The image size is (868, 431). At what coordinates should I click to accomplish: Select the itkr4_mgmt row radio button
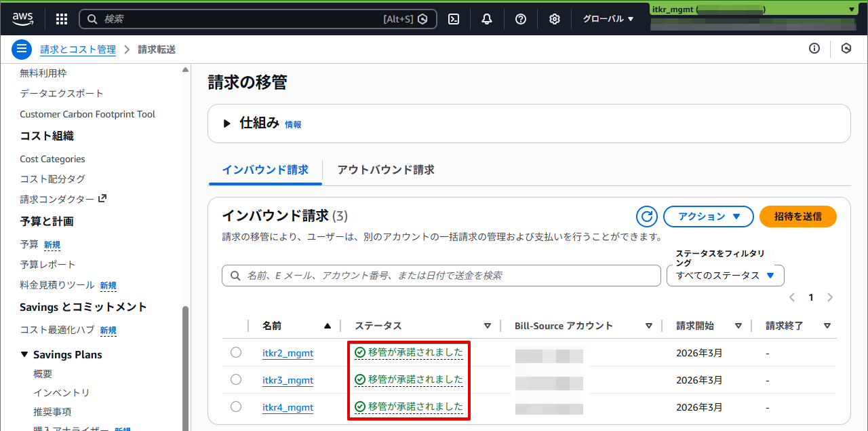[x=236, y=407]
